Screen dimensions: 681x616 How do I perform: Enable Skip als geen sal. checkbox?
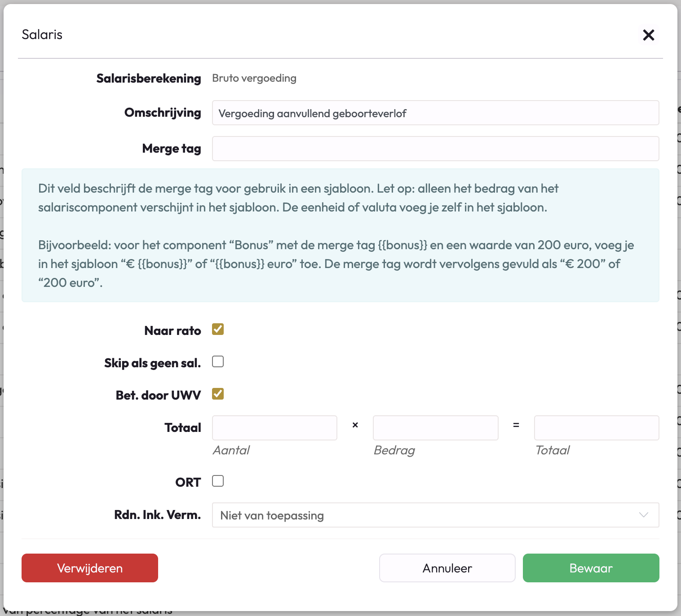pyautogui.click(x=218, y=362)
